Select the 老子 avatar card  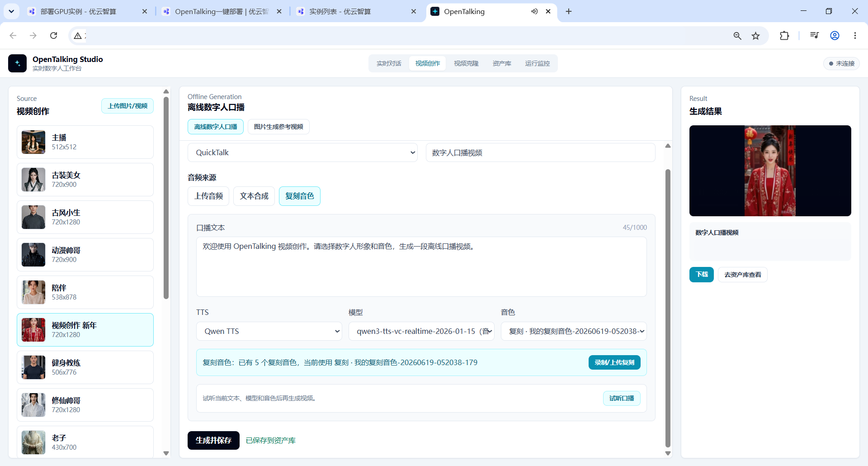(x=85, y=442)
